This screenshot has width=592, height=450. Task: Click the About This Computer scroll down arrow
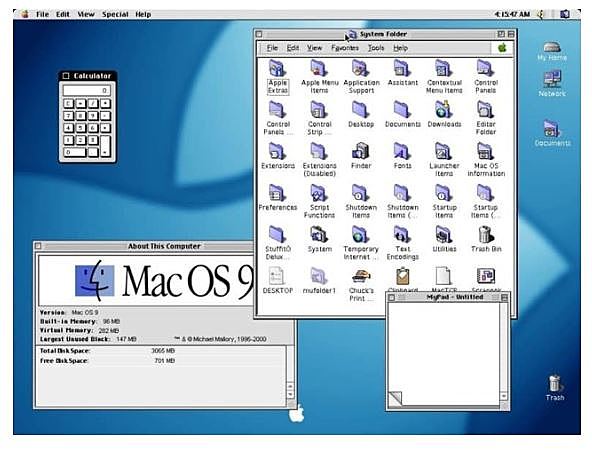click(x=290, y=394)
